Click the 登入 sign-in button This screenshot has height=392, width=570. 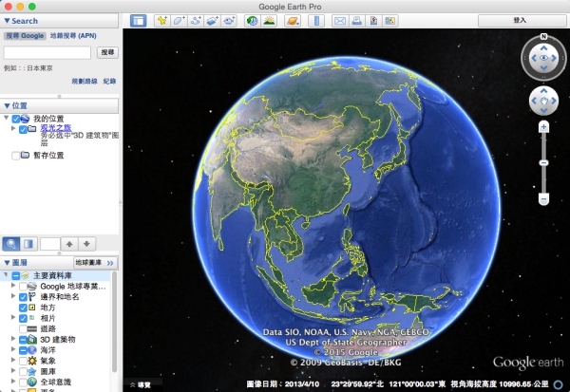tap(520, 19)
